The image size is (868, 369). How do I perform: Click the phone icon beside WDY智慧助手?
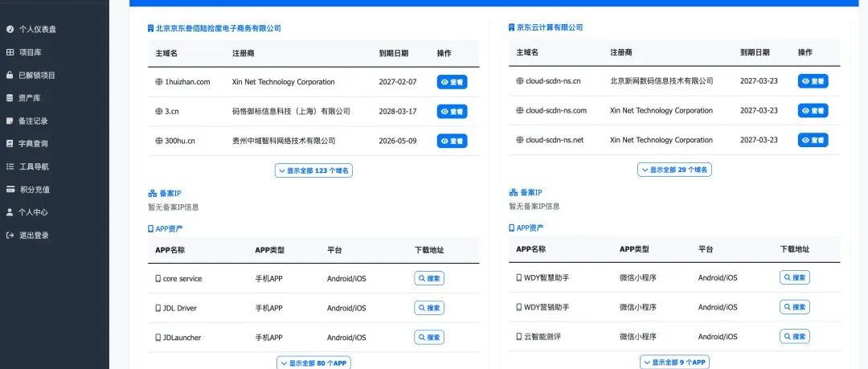pyautogui.click(x=518, y=277)
